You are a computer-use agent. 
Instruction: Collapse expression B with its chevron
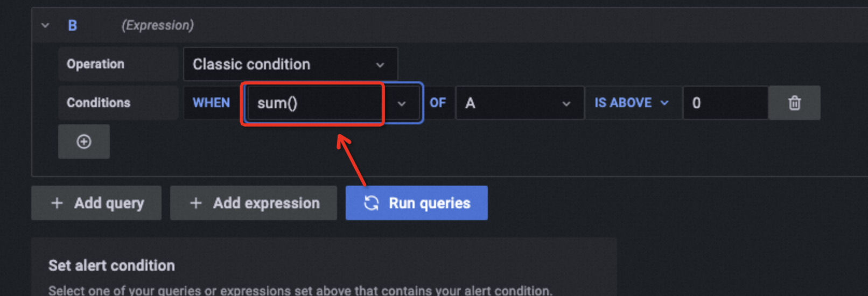pos(45,25)
